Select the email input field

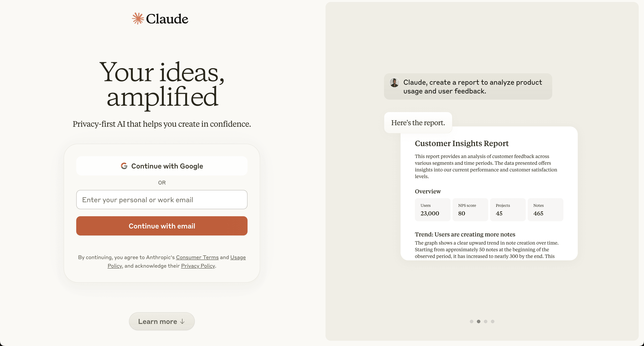coord(162,199)
